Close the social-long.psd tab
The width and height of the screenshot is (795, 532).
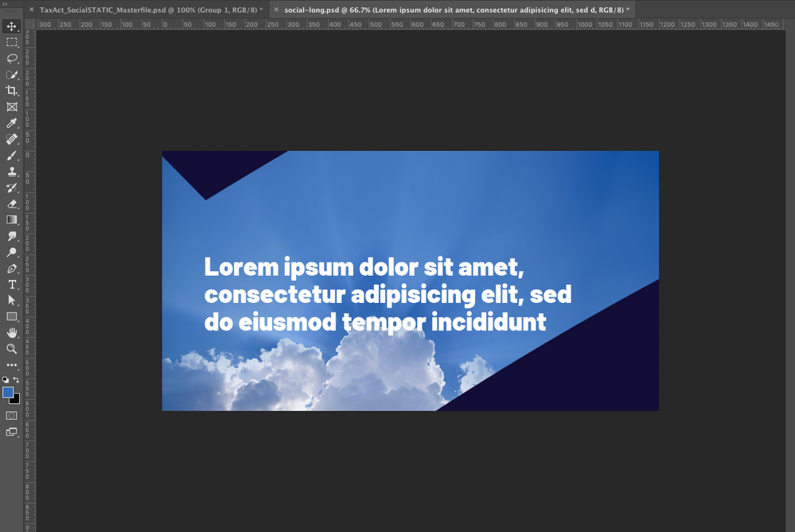click(276, 10)
